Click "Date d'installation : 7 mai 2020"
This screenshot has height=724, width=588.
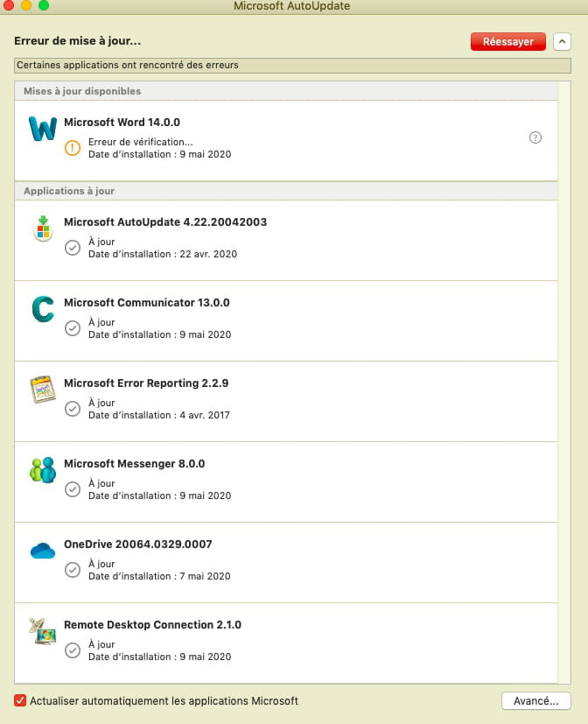(x=159, y=576)
